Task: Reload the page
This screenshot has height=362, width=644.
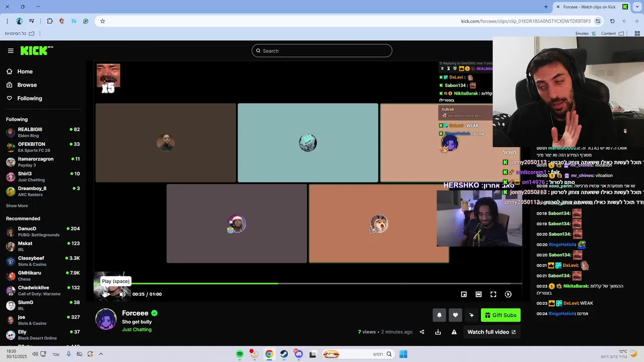Action: point(612,21)
